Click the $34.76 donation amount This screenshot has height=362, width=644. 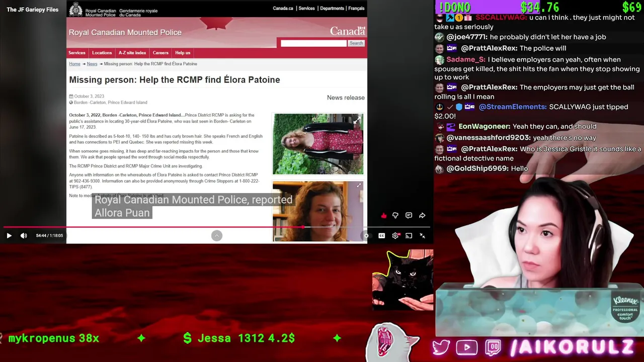(x=539, y=7)
